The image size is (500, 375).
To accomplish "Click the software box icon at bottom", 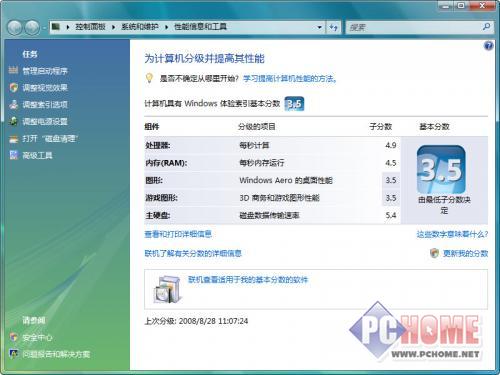I will (x=168, y=289).
